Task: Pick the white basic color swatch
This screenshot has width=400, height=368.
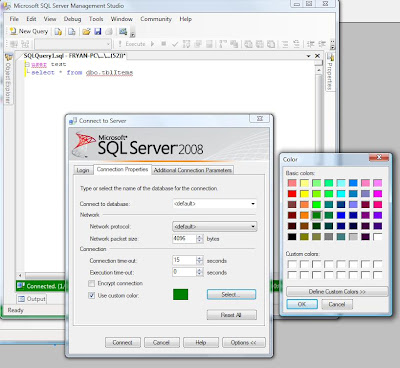Action: click(x=378, y=237)
